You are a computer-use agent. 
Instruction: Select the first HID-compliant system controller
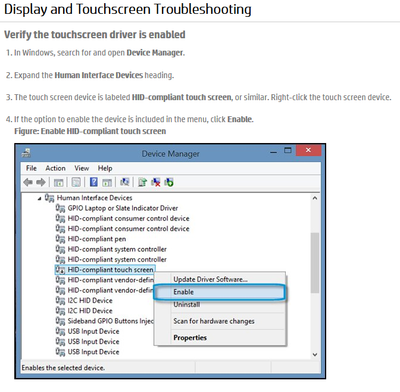117,249
